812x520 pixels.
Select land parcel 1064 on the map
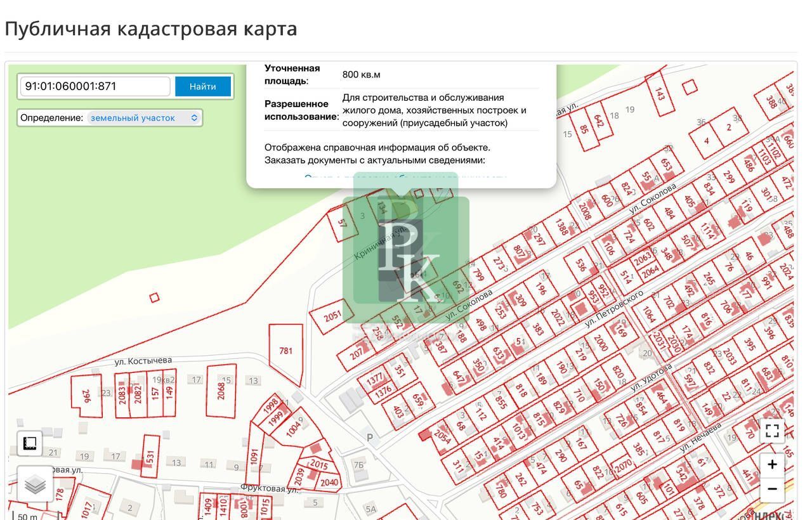pos(648,314)
